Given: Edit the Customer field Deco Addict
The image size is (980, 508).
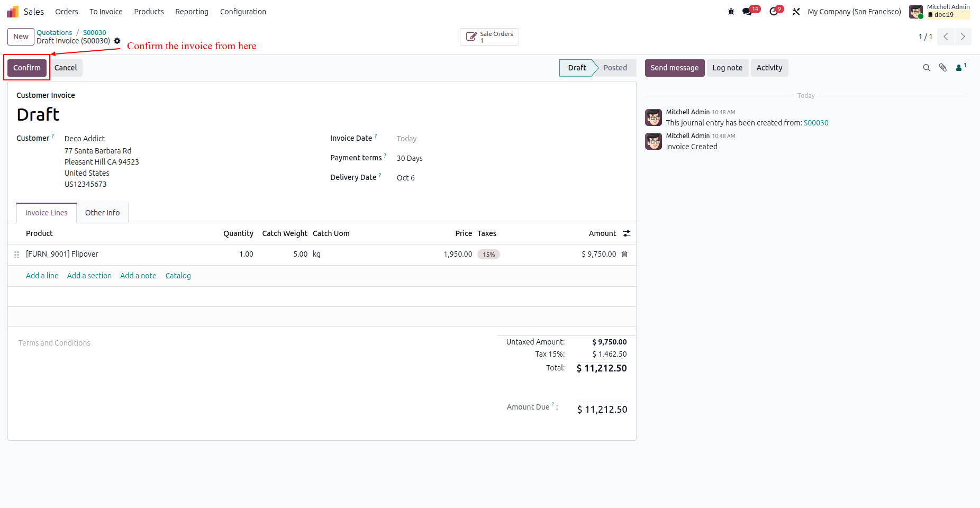Looking at the screenshot, I should (x=85, y=139).
